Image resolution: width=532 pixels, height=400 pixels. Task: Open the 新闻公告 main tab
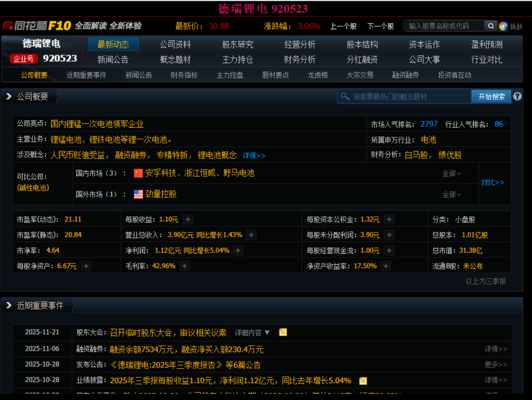pyautogui.click(x=113, y=60)
